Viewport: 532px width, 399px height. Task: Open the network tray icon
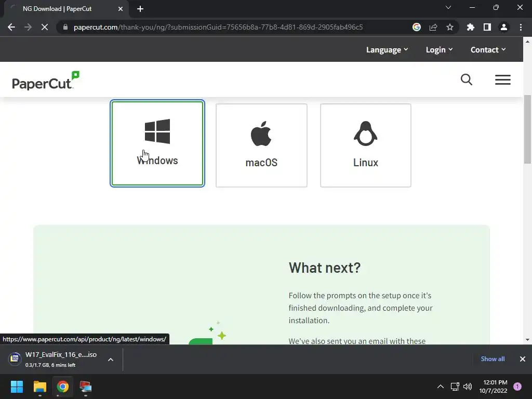coord(455,387)
